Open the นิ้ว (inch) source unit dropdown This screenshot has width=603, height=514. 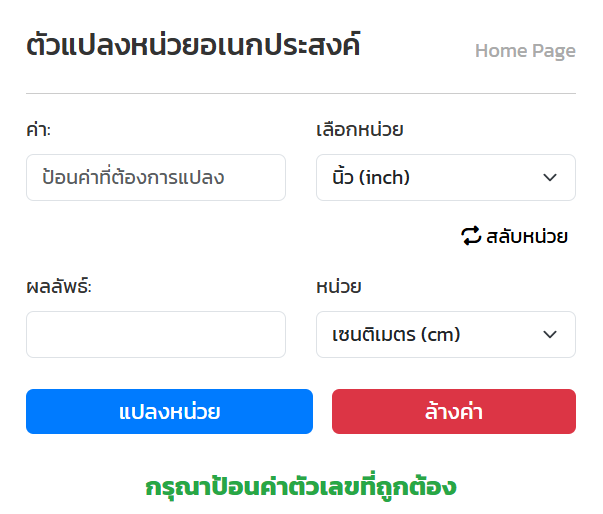(446, 177)
